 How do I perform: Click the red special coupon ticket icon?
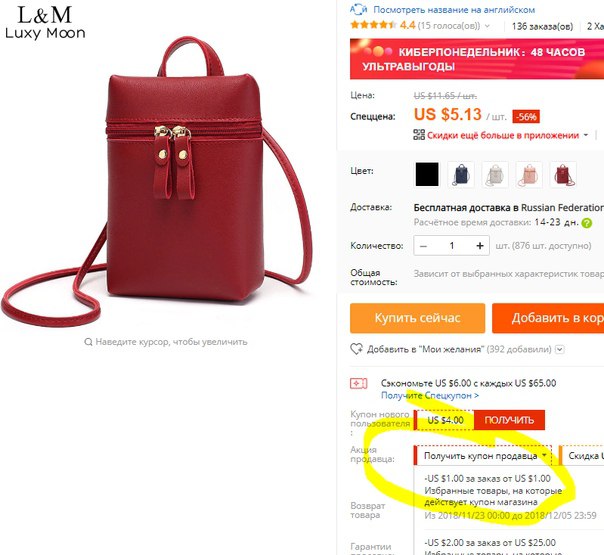[358, 383]
